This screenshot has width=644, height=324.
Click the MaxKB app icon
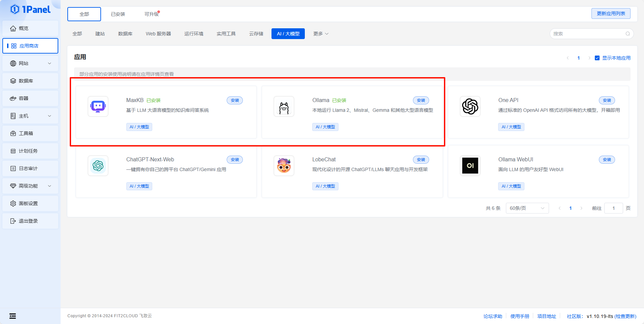pos(98,106)
